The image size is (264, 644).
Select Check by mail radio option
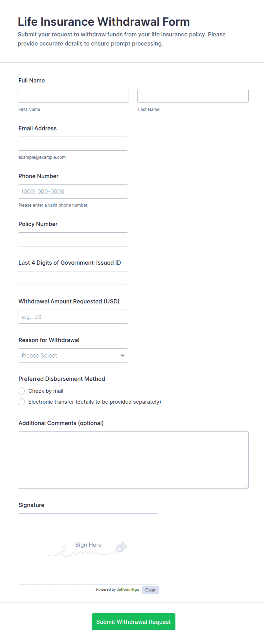[21, 391]
